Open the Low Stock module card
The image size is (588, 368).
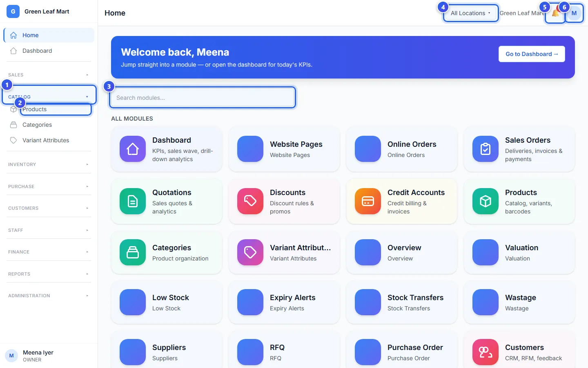[167, 302]
